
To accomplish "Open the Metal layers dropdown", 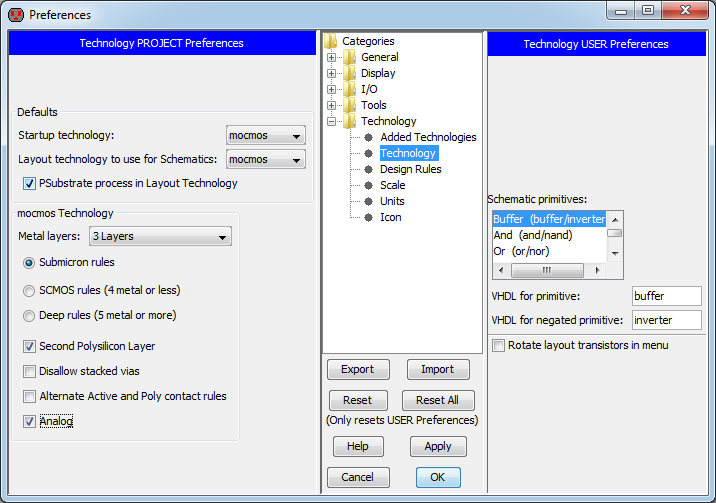I will (x=160, y=236).
